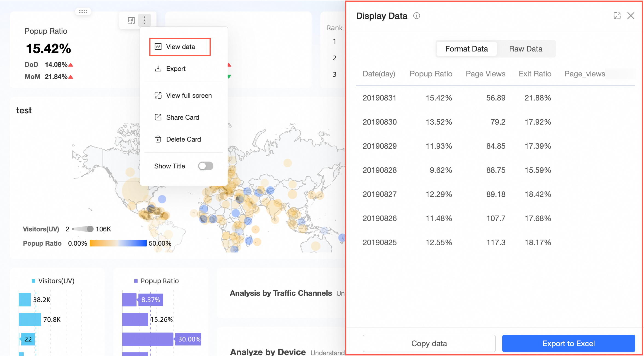
Task: Expand Display Data panel to full screen
Action: pos(617,16)
